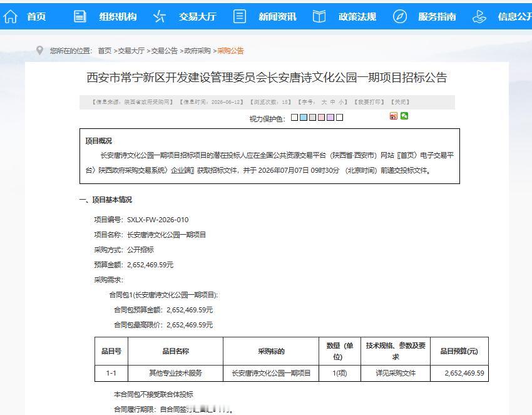
Task: Pick the first white eye-protection color swatch
Action: click(295, 118)
